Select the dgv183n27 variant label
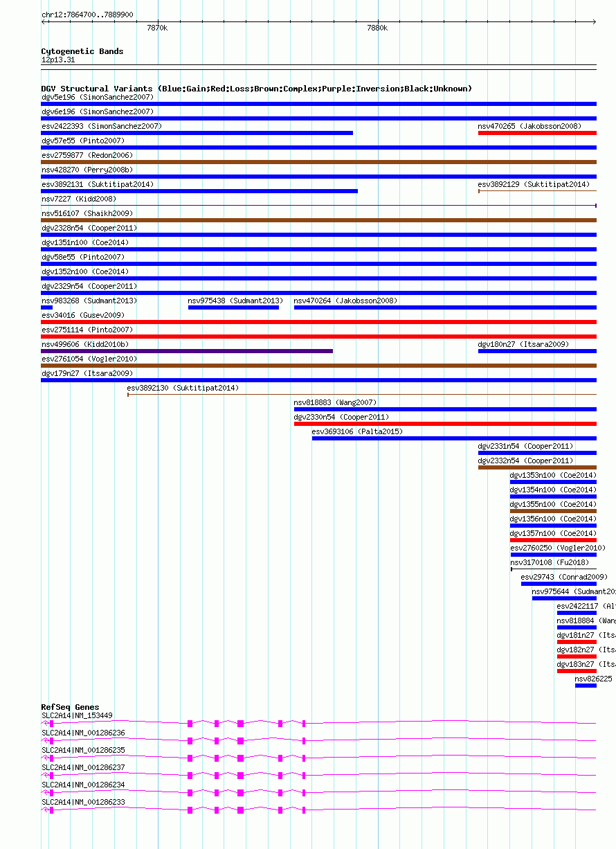This screenshot has height=849, width=616. pyautogui.click(x=586, y=664)
